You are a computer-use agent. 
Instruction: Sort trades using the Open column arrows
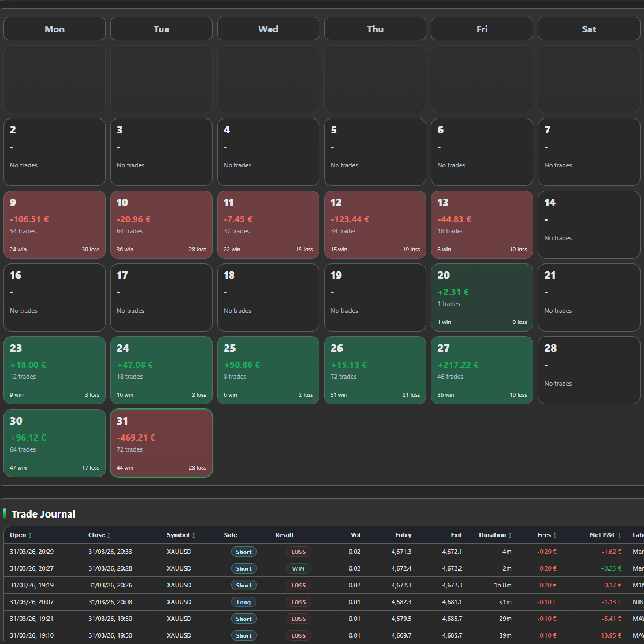tap(30, 535)
